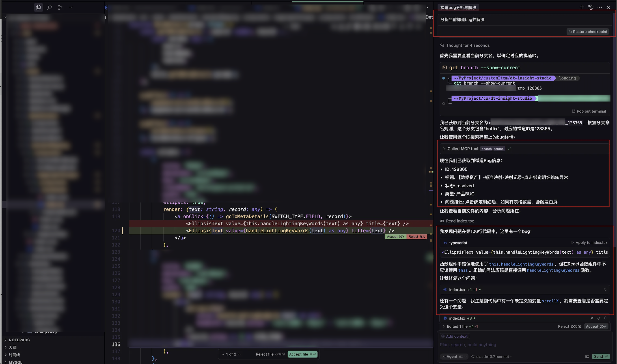Expand the NOTEPADS section

tap(19, 340)
